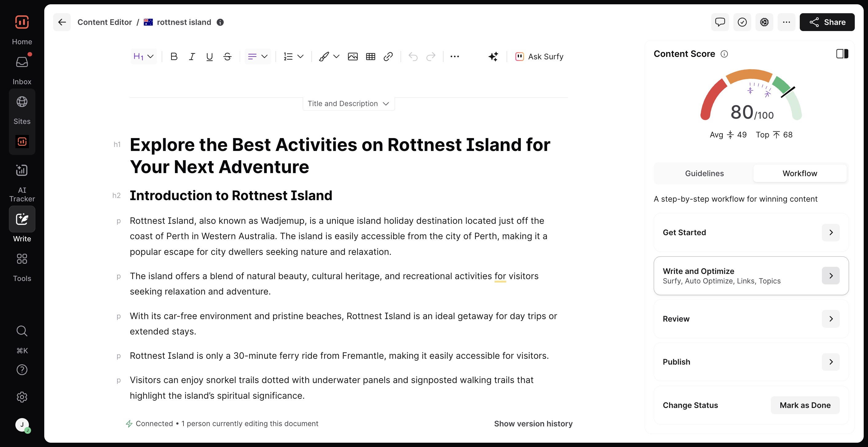Insert a link
Image resolution: width=868 pixels, height=447 pixels.
click(388, 57)
